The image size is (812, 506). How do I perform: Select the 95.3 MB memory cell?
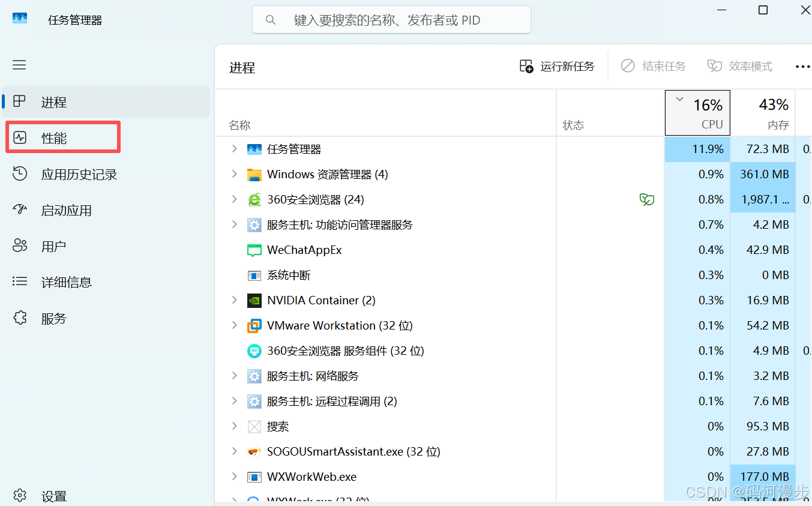pos(763,426)
